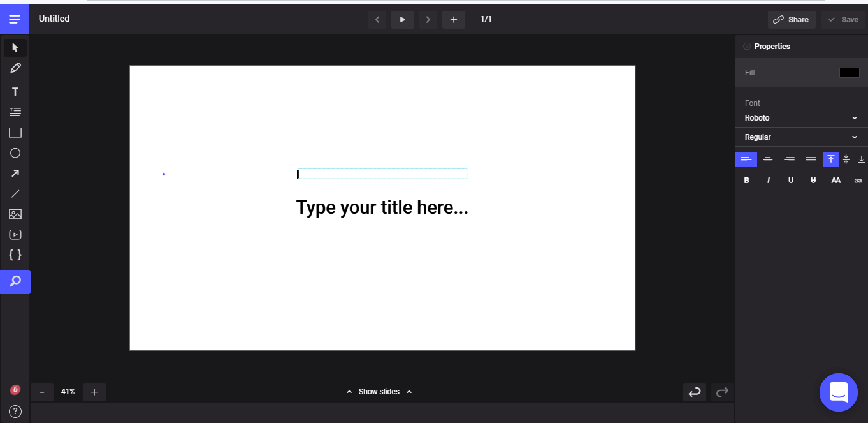Viewport: 868px width, 423px height.
Task: Click the 41% zoom level
Action: (x=68, y=392)
